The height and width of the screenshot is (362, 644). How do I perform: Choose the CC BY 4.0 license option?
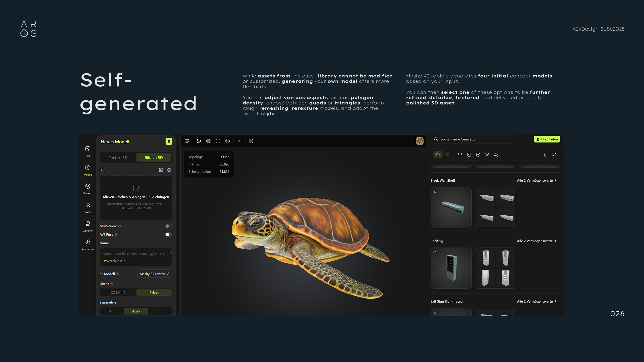coord(118,293)
